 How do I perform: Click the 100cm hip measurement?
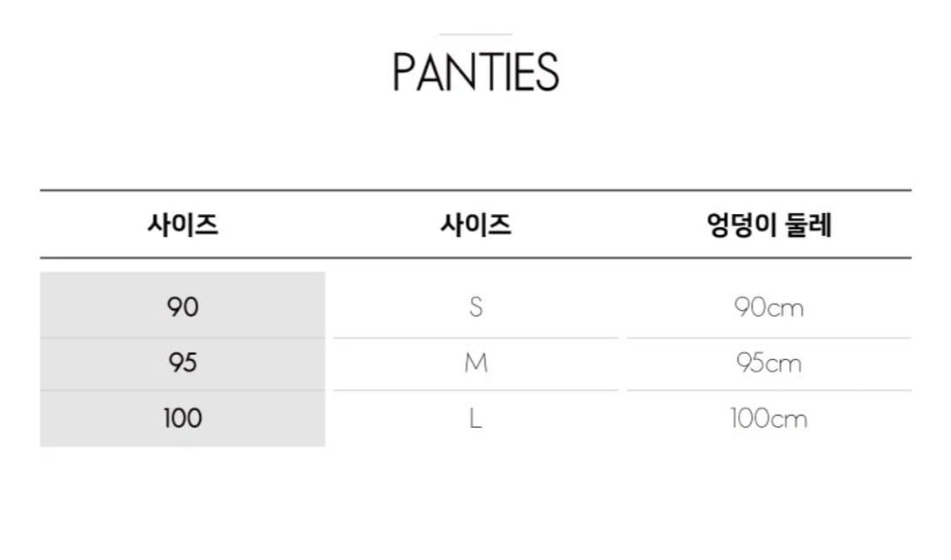(x=769, y=418)
